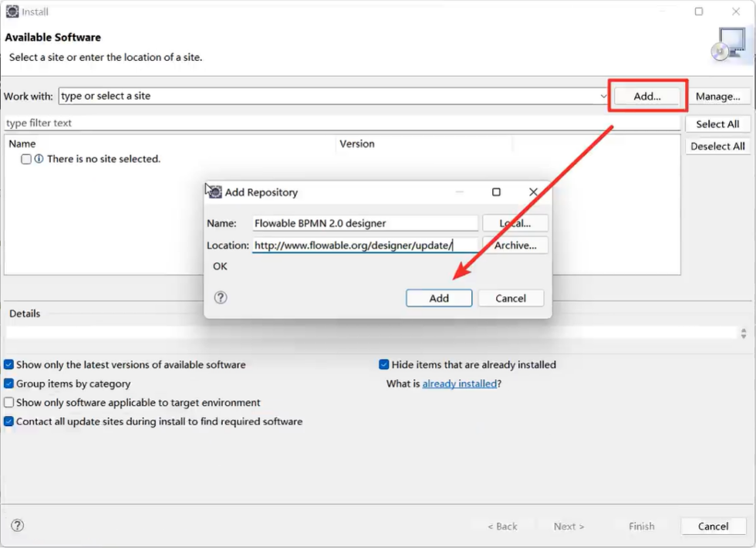Click the Select All button
Image resolution: width=756 pixels, height=548 pixels.
point(717,124)
